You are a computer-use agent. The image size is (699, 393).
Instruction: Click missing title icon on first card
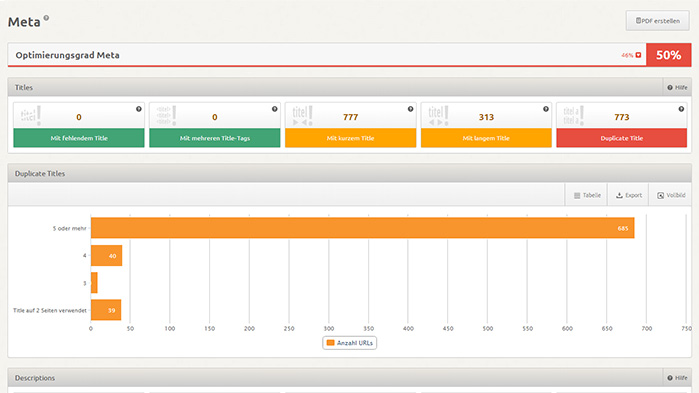[31, 116]
